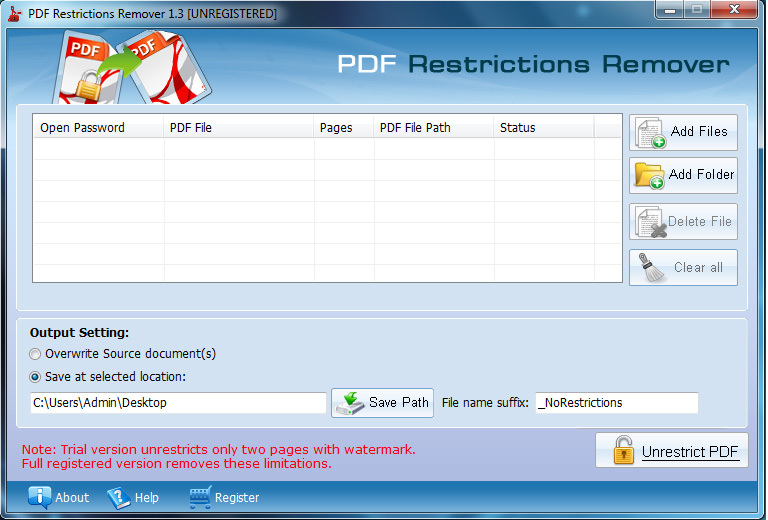Click the Delete File button
This screenshot has width=768, height=520.
(x=683, y=221)
